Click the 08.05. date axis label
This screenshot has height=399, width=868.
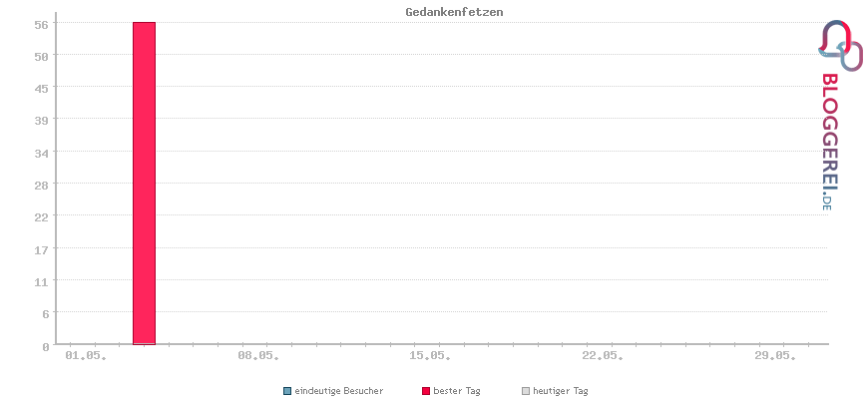pyautogui.click(x=258, y=356)
